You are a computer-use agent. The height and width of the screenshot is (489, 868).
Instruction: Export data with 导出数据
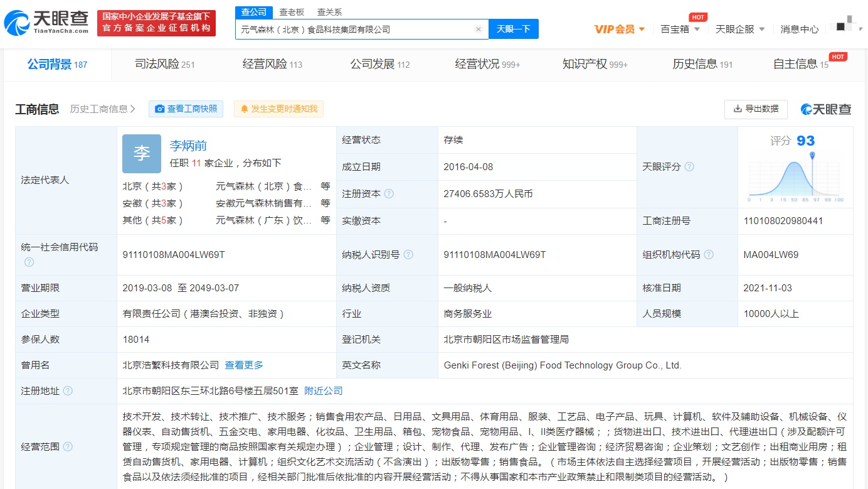point(756,109)
